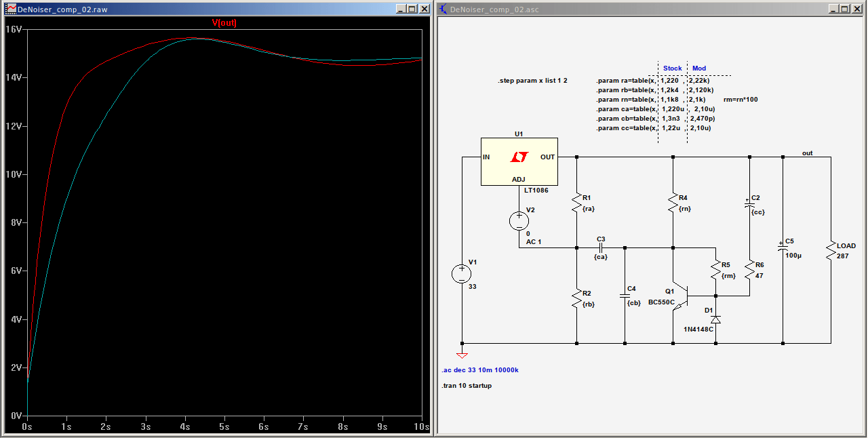868x438 pixels.
Task: Click the 'out' net label
Action: click(x=807, y=153)
